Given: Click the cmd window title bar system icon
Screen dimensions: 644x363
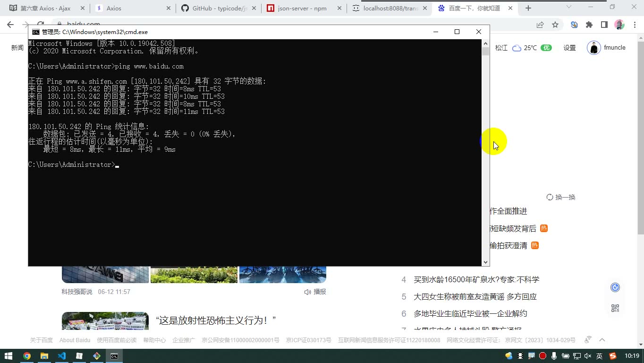Looking at the screenshot, I should [35, 32].
